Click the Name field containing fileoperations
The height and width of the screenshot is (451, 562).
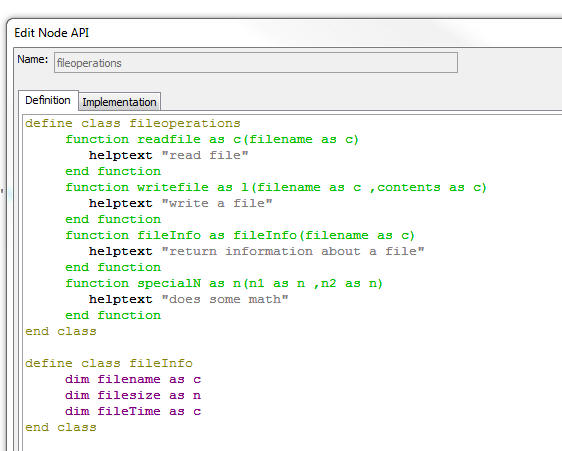[x=256, y=63]
